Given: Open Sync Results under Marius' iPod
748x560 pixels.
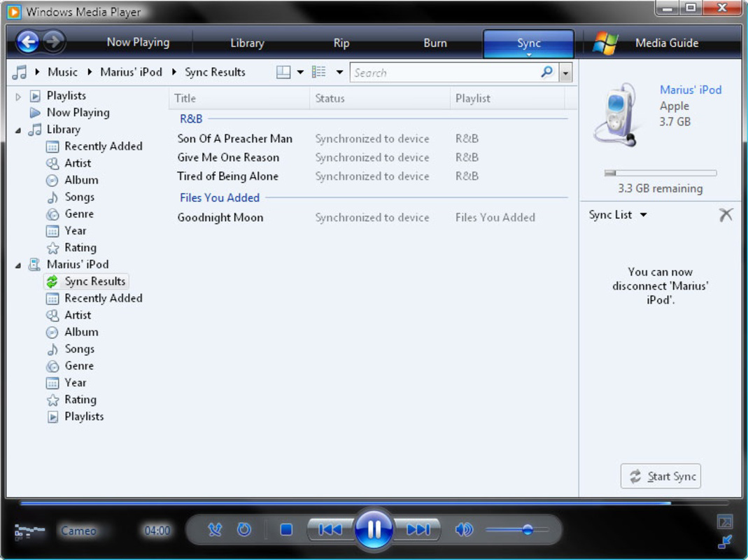Looking at the screenshot, I should (x=87, y=281).
